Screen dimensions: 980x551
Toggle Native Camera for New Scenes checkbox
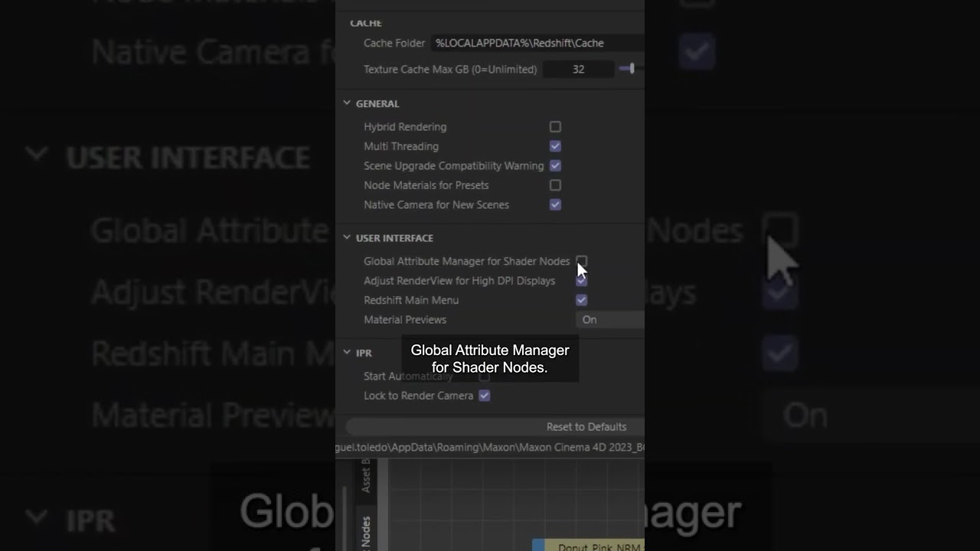(x=555, y=204)
